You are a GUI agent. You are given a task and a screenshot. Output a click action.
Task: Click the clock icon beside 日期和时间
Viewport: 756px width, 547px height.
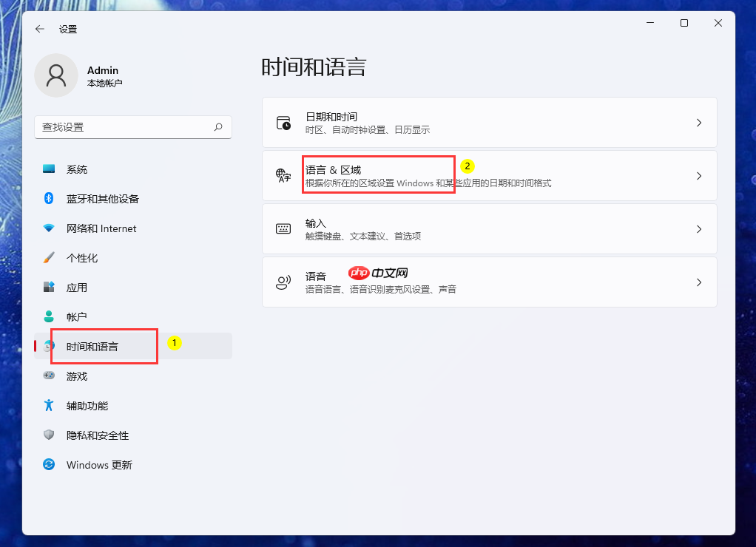click(x=283, y=123)
